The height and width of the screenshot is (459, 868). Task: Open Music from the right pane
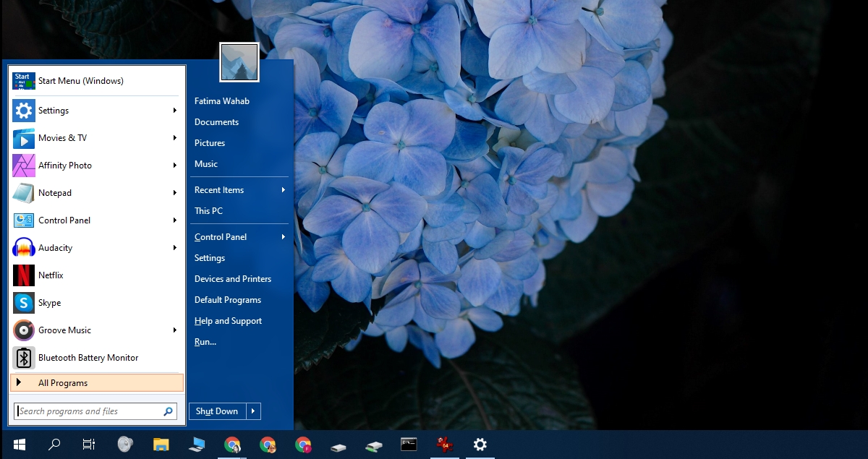(x=206, y=164)
